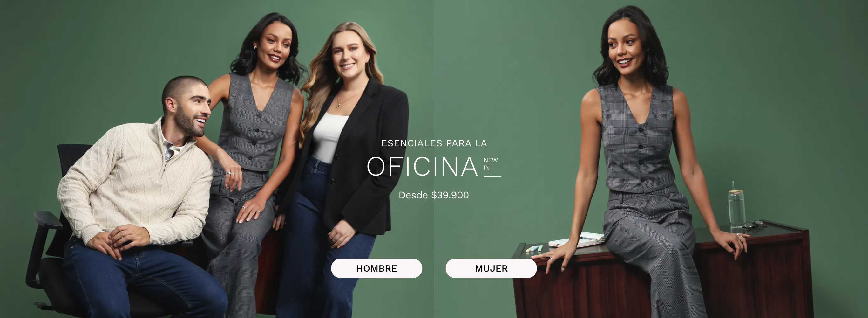Image resolution: width=868 pixels, height=318 pixels.
Task: Click the NEW IN label beside OFICINA
Action: point(491,164)
